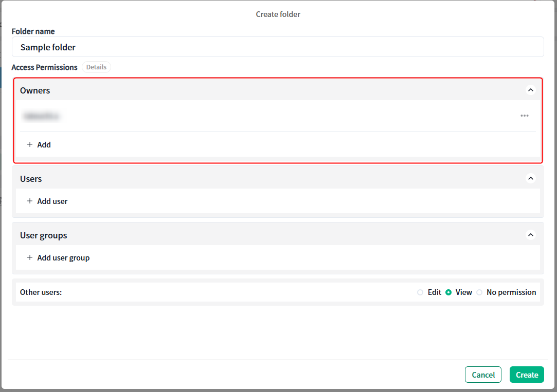Open the Access Permissions Details

[96, 67]
